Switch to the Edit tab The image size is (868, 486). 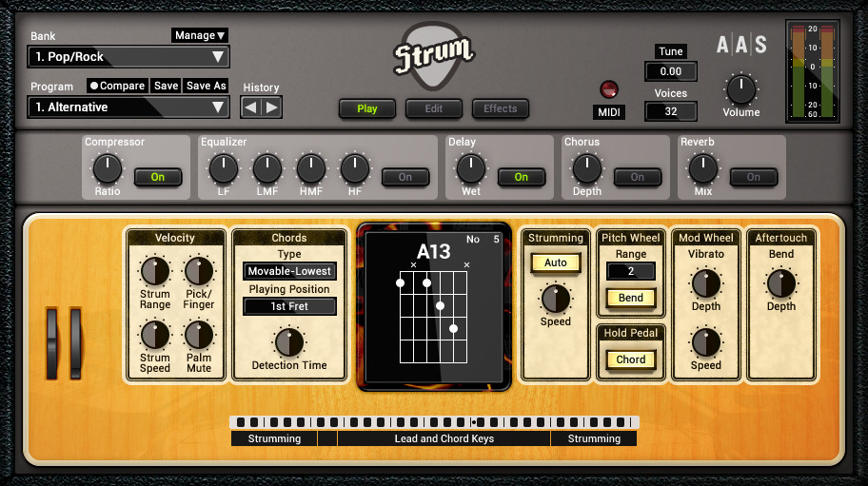433,108
